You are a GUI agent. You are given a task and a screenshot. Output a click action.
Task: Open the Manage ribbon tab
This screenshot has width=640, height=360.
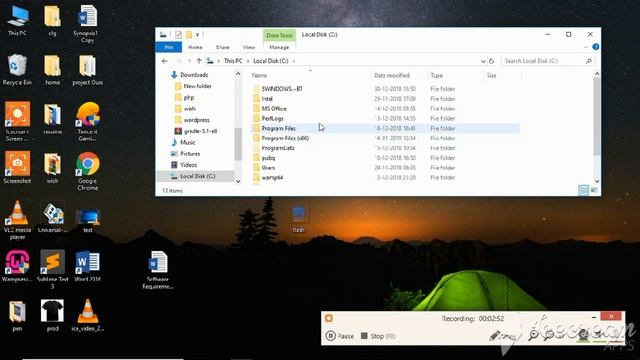[279, 47]
